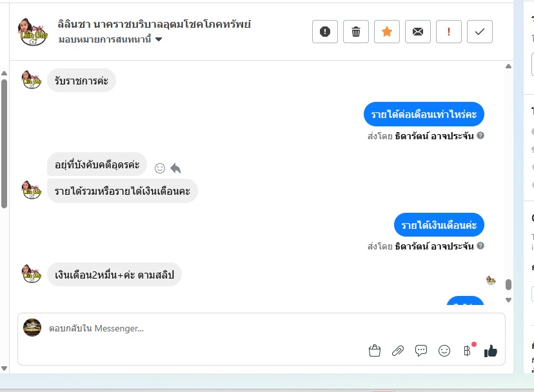Click the baht payment request icon

pyautogui.click(x=467, y=351)
